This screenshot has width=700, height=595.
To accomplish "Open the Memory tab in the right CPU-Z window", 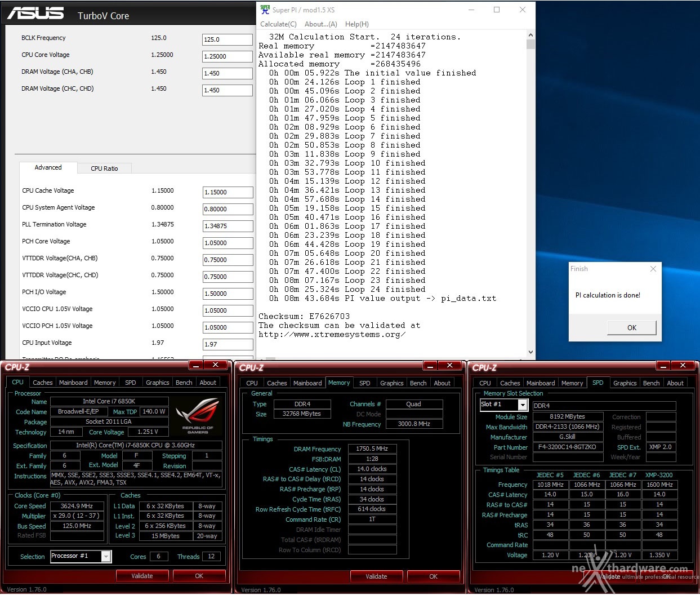I will [572, 383].
